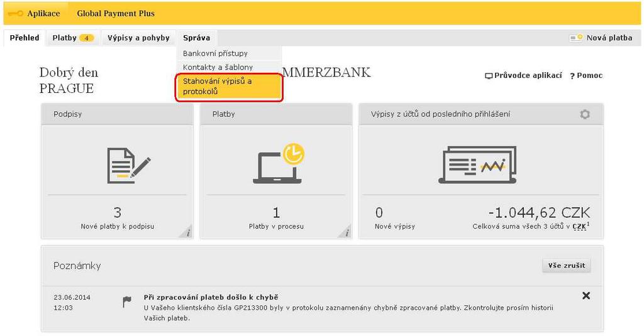
Task: Open the Platby tab
Action: 73,38
